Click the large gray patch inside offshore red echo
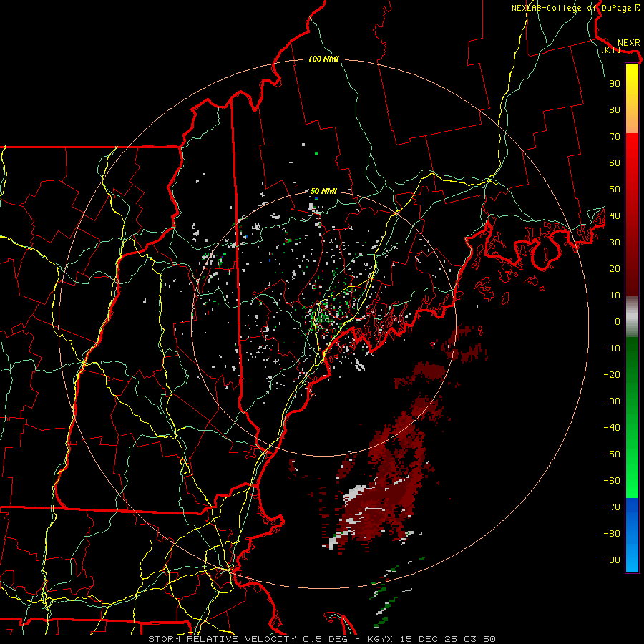Viewport: 644px width, 644px height. tap(355, 494)
